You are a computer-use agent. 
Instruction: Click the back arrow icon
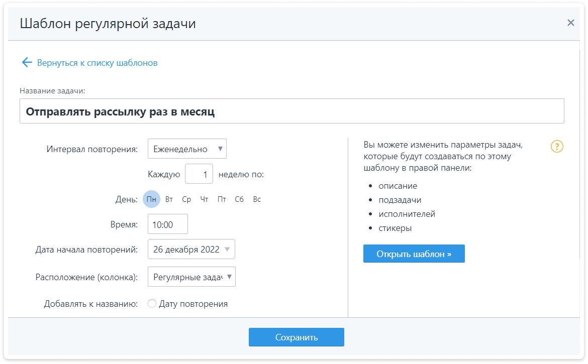(x=27, y=63)
